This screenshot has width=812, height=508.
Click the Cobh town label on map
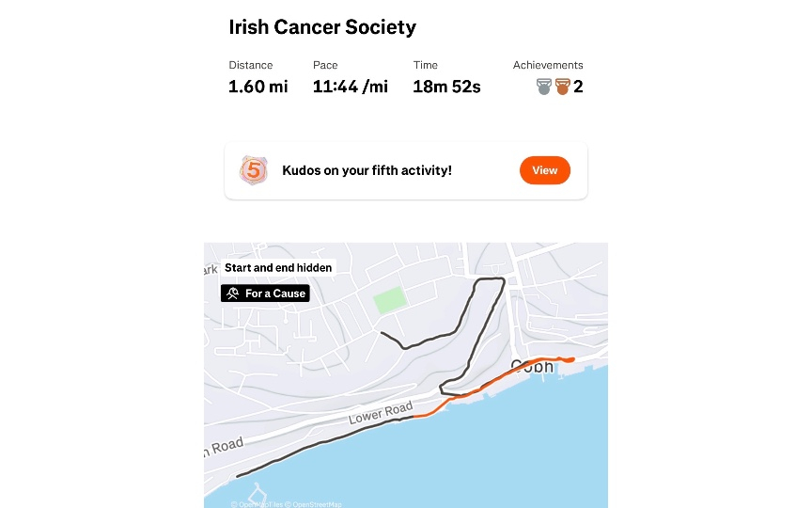(x=532, y=368)
